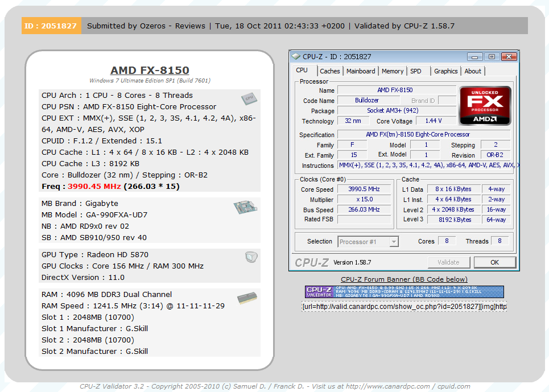
Task: Click the DirectX Version : 11.0 line
Action: tap(83, 278)
